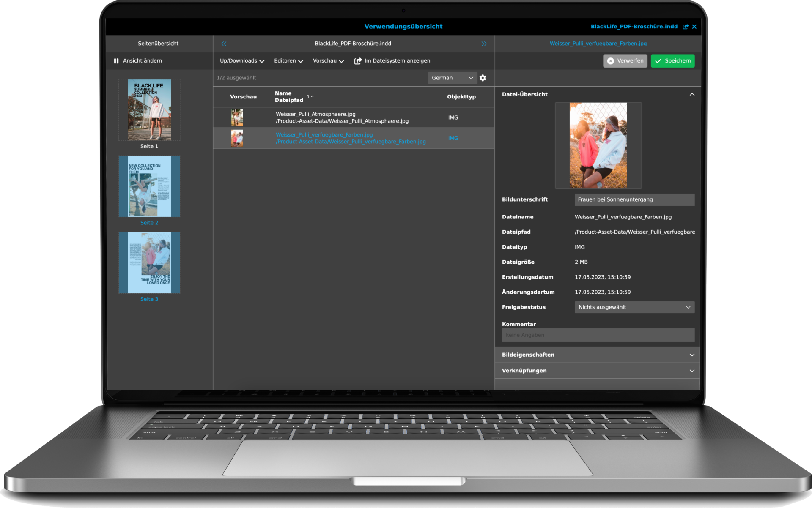This screenshot has height=508, width=812.
Task: Click the open-external icon beside BlackLife_PDF-Broschüre.indd
Action: click(x=686, y=27)
